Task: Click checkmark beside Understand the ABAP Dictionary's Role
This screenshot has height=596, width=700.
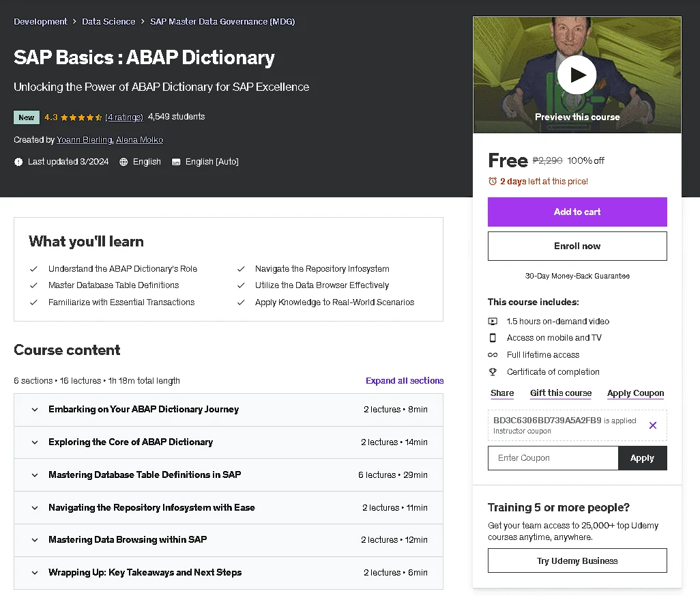Action: (33, 269)
